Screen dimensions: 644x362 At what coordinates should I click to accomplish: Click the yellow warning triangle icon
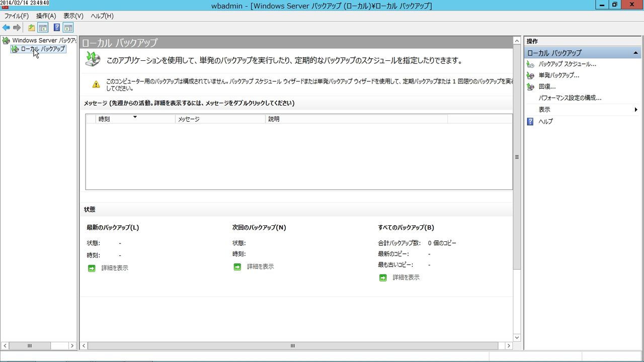pyautogui.click(x=96, y=84)
